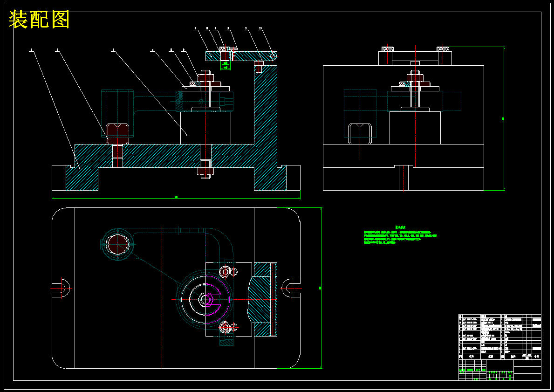
Task: Click part balloon number 8 label
Action: click(x=207, y=28)
